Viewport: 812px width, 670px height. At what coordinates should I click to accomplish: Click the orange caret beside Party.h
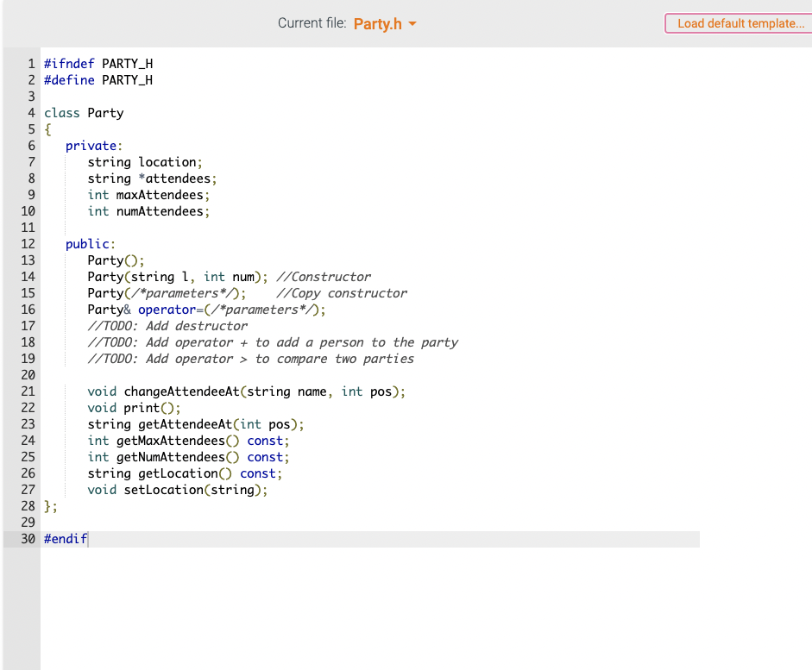coord(412,24)
